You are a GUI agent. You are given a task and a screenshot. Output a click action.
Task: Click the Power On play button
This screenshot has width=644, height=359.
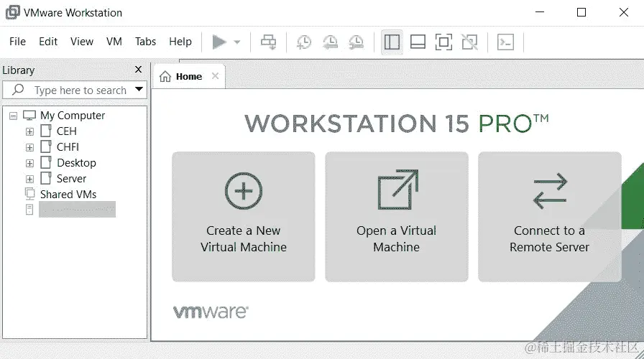[x=219, y=42]
